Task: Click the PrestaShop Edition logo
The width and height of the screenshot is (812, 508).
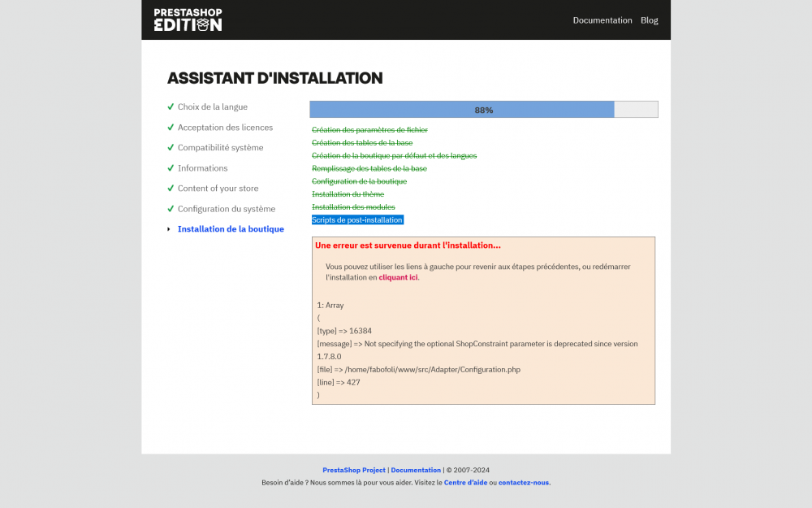Action: (186, 20)
